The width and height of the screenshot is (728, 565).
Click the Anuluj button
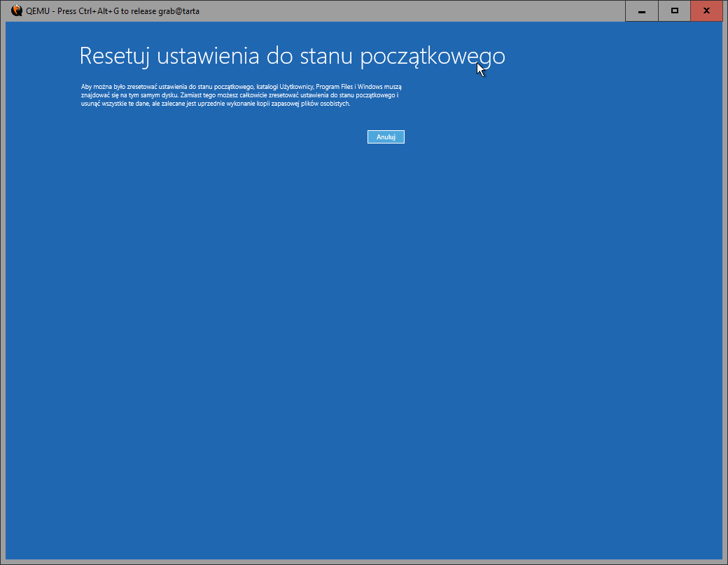[386, 137]
